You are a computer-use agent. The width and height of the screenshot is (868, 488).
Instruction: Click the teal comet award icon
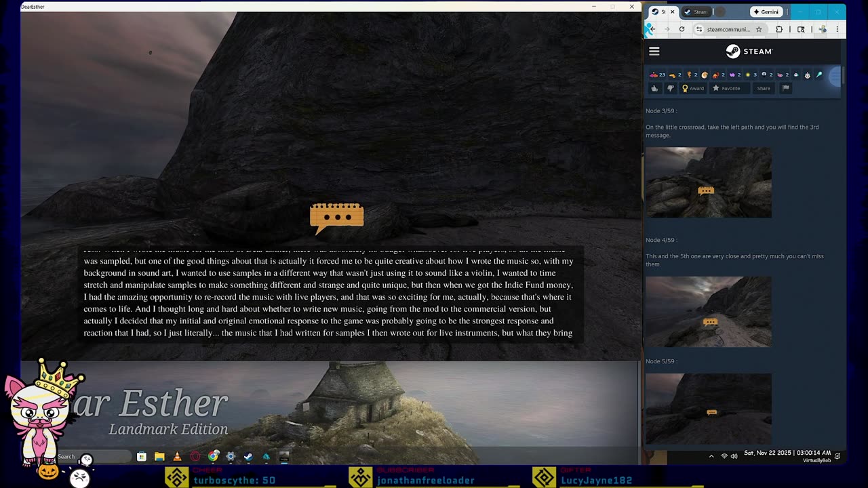[x=818, y=75]
